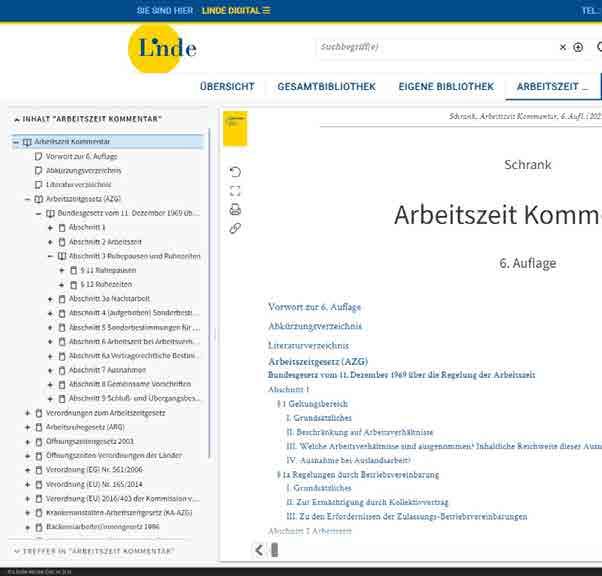This screenshot has width=602, height=576.
Task: Print the document via printer icon
Action: click(x=235, y=210)
